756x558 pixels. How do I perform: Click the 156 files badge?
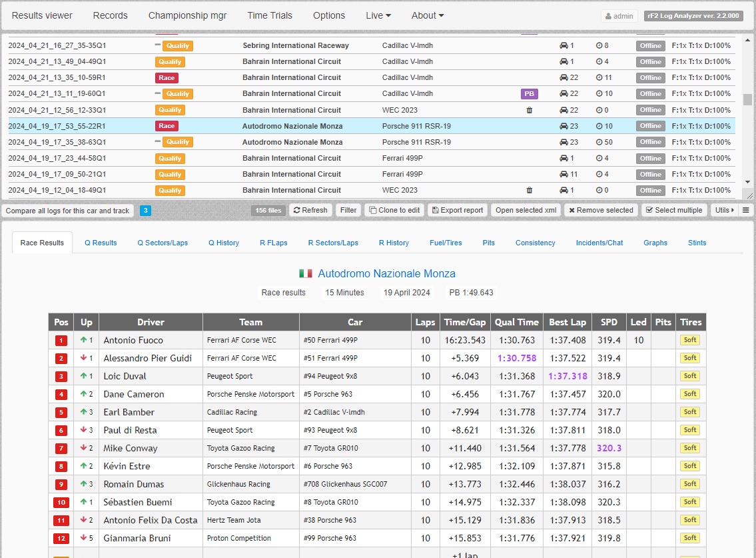tap(268, 211)
